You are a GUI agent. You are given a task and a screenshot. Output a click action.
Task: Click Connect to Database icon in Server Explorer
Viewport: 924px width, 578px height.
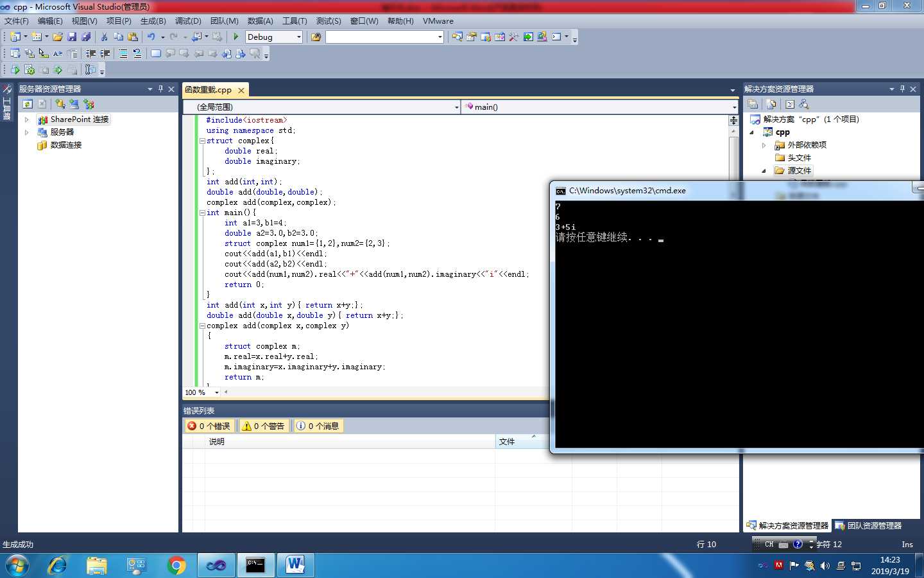click(x=60, y=104)
